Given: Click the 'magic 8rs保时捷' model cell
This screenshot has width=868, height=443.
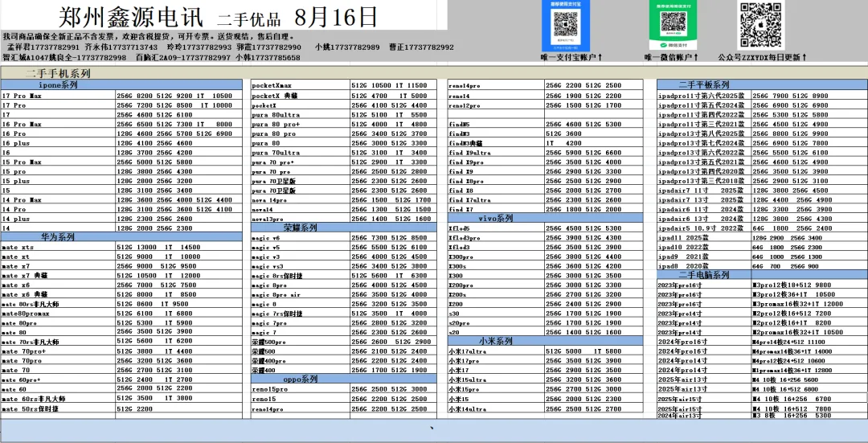Looking at the screenshot, I should [301, 275].
